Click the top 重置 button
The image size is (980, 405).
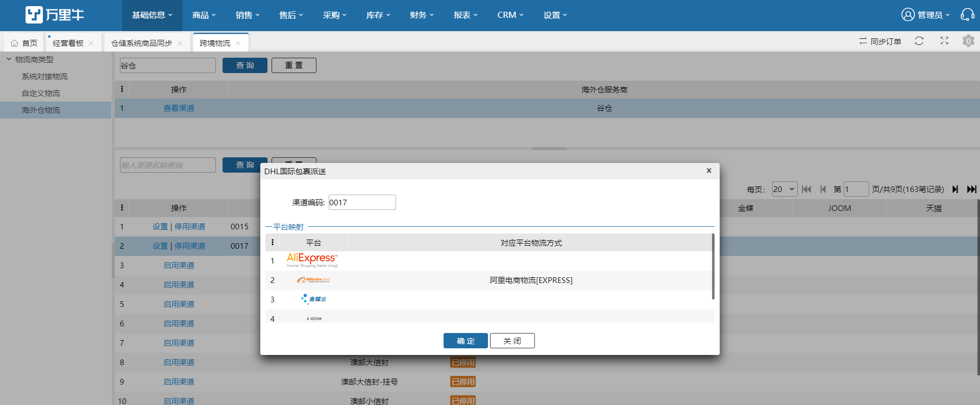coord(294,65)
